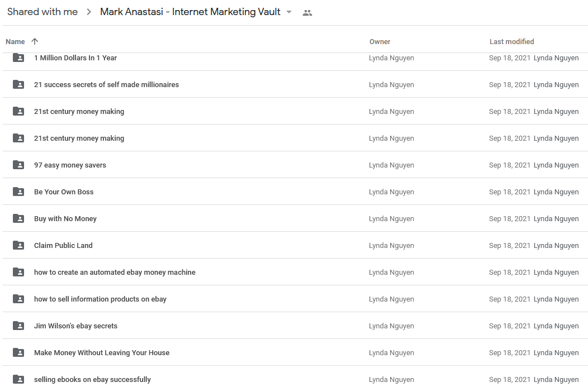Click the folder icon for Buy with No Money
Image resolution: width=588 pixels, height=387 pixels.
(18, 218)
